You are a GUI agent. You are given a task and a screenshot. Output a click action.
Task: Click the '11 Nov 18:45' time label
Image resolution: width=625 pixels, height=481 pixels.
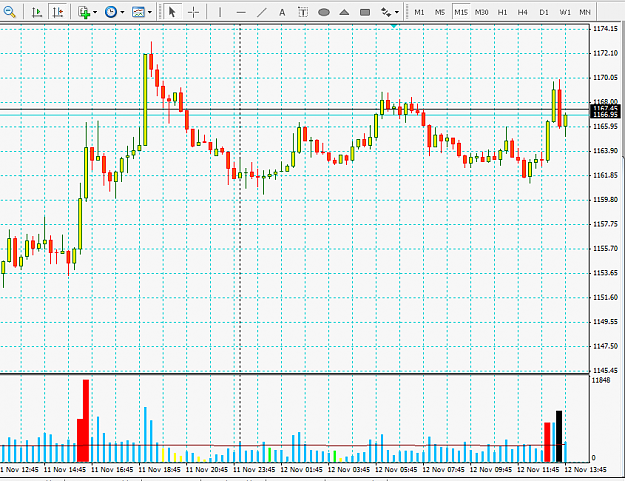[159, 469]
